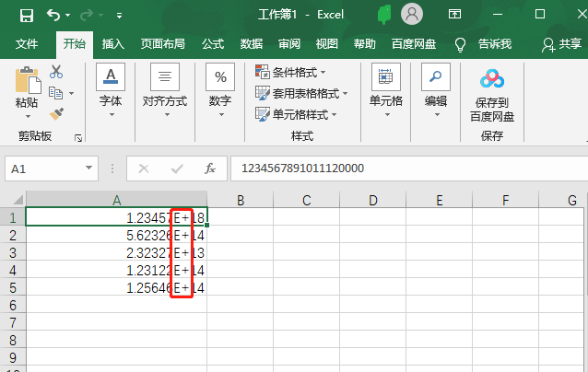This screenshot has height=372, width=588.
Task: Click the Paste clipboard icon
Action: coord(28,81)
